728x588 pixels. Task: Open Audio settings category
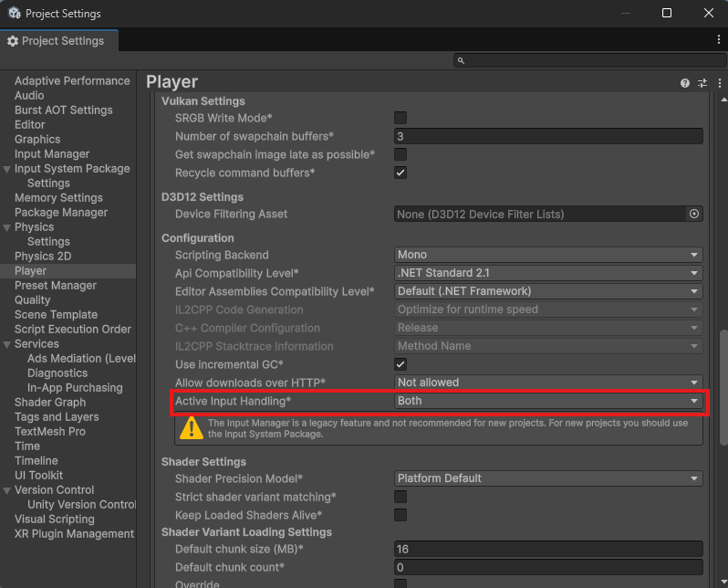[x=29, y=95]
